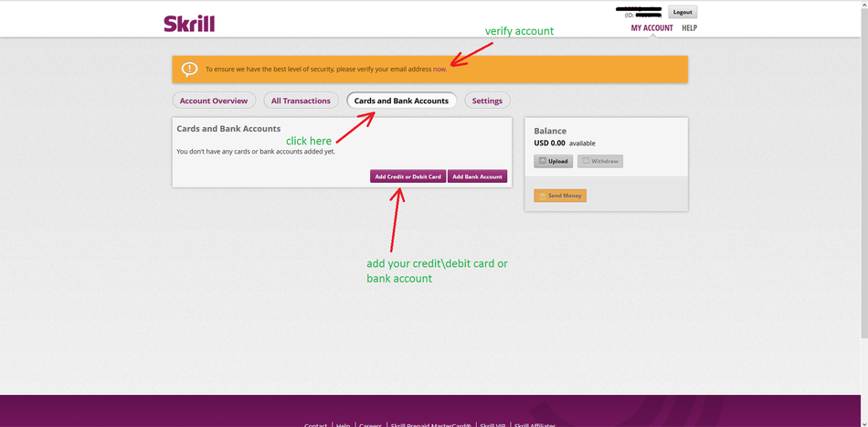Open the HELP menu
868x427 pixels.
point(689,27)
